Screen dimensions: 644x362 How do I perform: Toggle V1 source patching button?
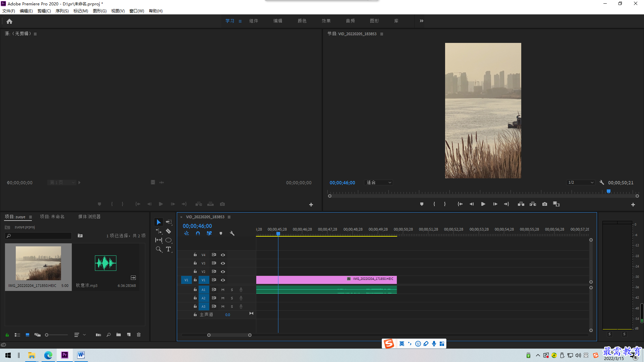coord(186,280)
